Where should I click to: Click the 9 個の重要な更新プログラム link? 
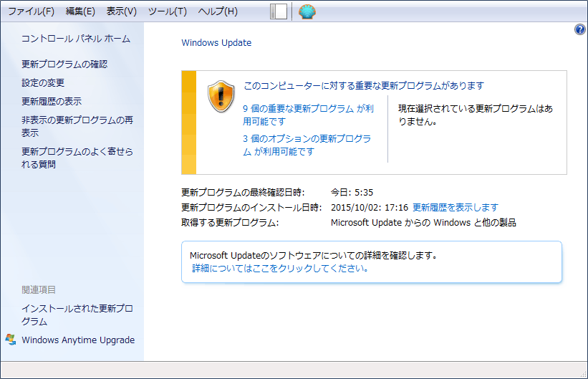308,115
